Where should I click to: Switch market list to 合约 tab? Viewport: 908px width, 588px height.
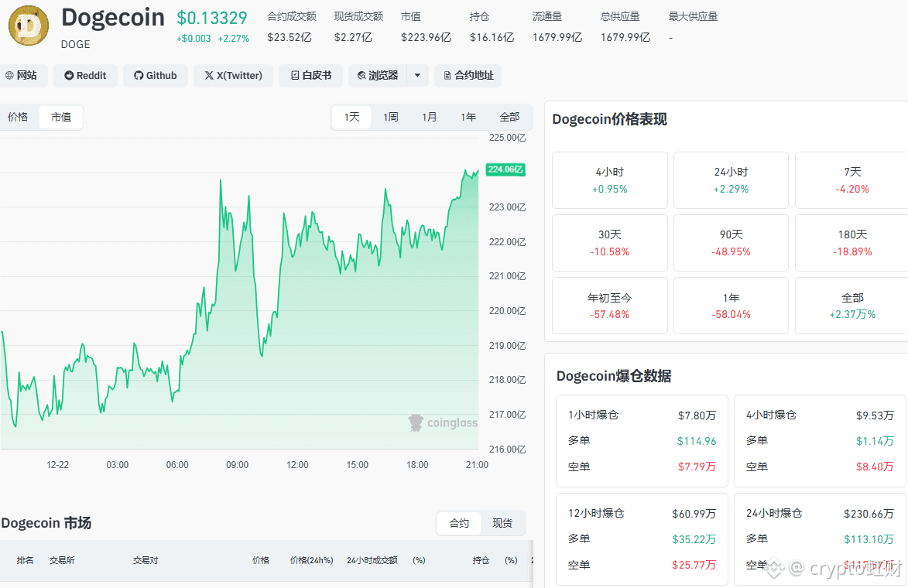pyautogui.click(x=458, y=523)
